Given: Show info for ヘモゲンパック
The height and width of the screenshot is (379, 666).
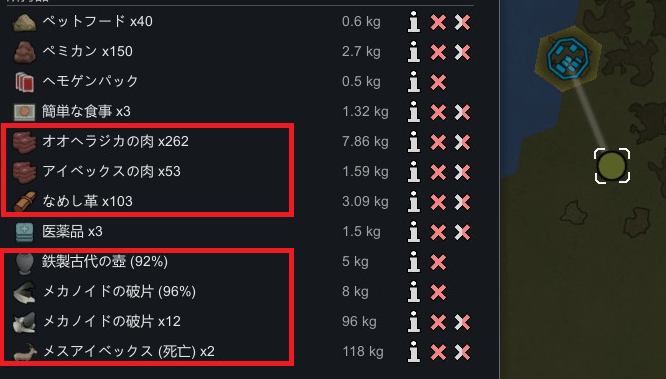Looking at the screenshot, I should [414, 82].
